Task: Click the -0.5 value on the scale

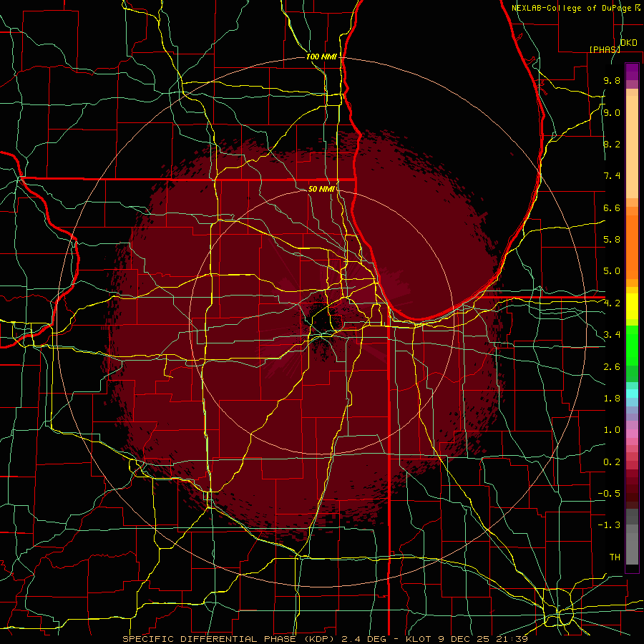Action: (x=609, y=494)
